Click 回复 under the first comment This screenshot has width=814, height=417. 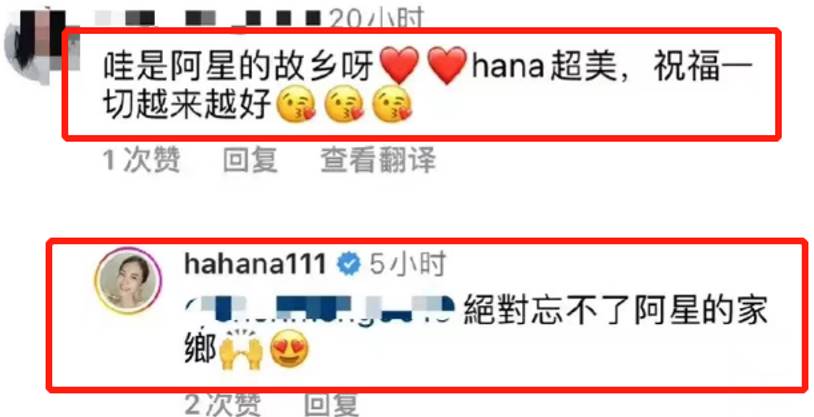tap(250, 160)
